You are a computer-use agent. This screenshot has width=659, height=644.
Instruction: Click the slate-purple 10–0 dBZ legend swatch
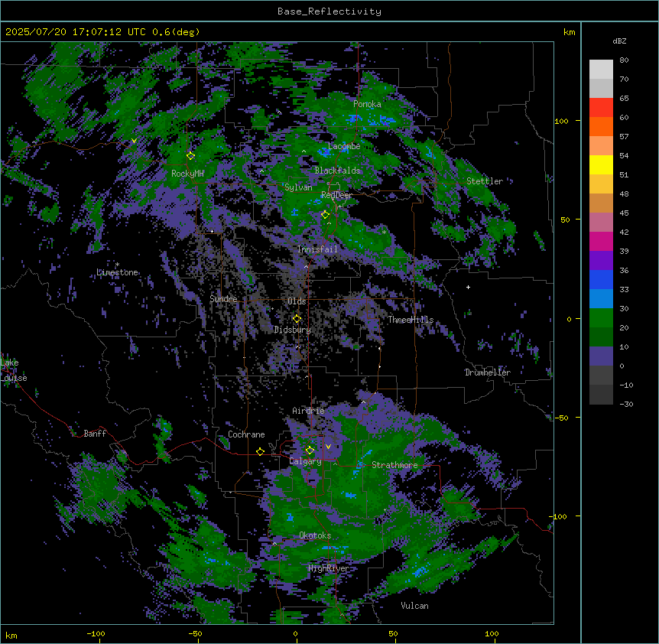(601, 356)
